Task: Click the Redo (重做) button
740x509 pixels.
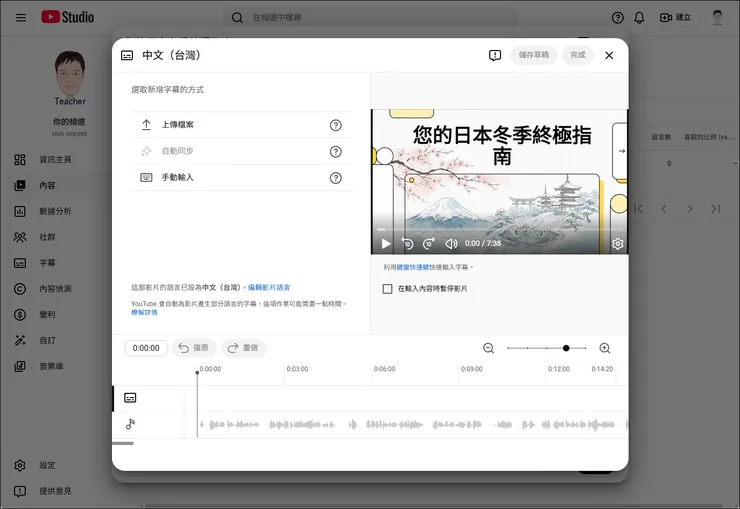Action: tap(243, 348)
